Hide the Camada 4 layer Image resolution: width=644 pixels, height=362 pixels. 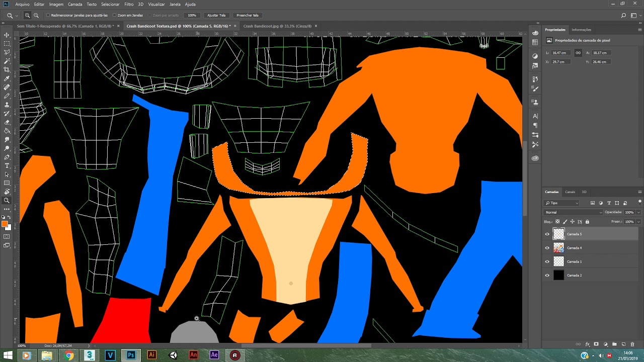coord(547,248)
